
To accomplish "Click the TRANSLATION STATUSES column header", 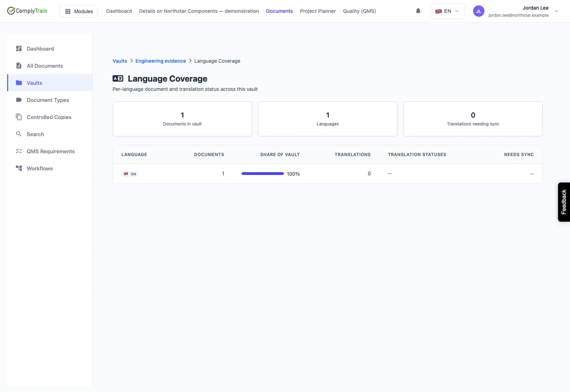I will click(417, 155).
